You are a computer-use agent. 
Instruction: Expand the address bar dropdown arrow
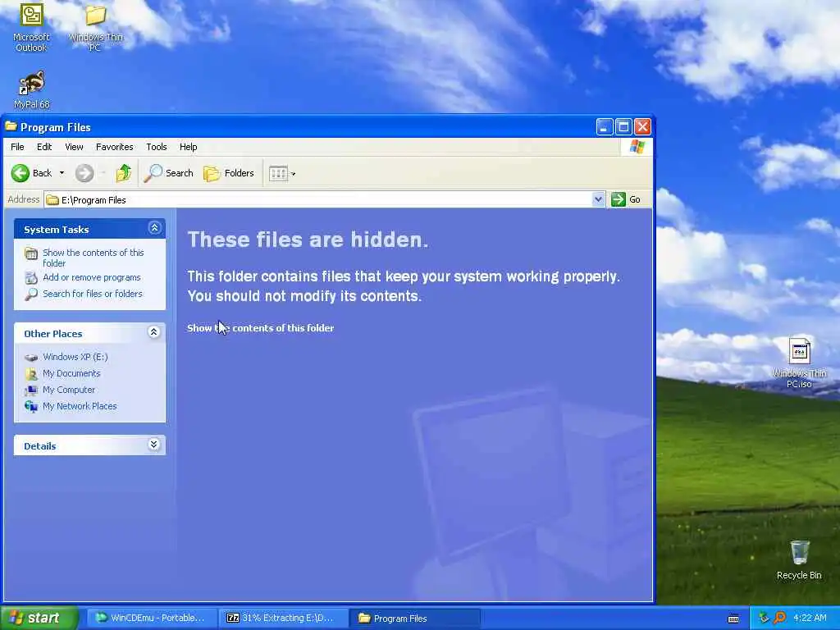[x=598, y=200]
